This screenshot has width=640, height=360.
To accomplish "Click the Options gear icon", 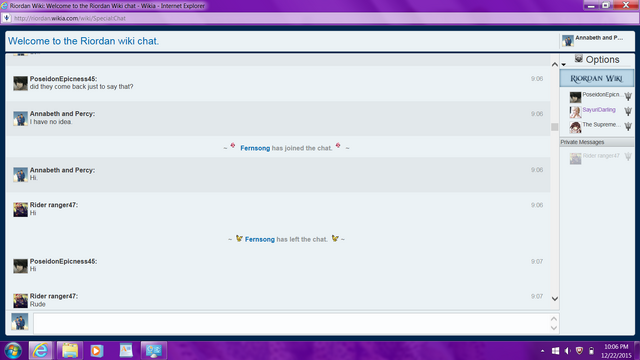I will pos(578,59).
